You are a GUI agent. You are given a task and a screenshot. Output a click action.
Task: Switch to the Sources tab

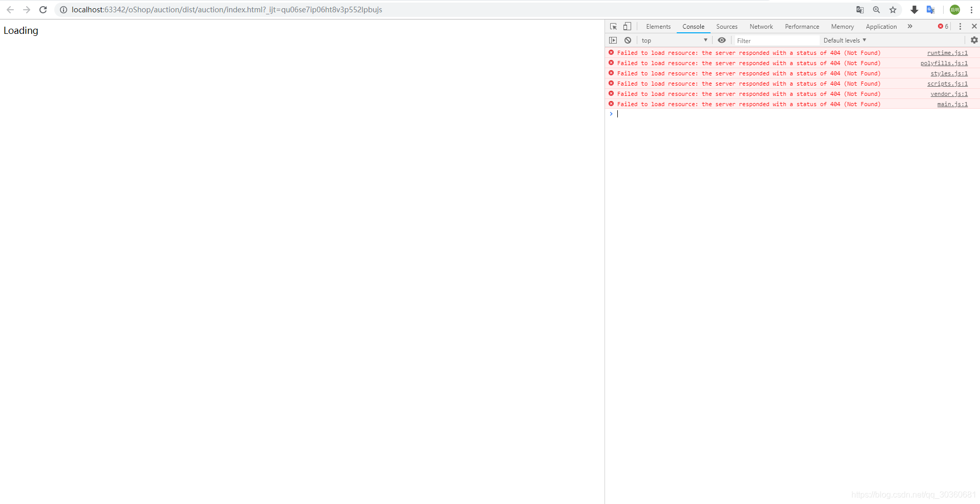(727, 27)
